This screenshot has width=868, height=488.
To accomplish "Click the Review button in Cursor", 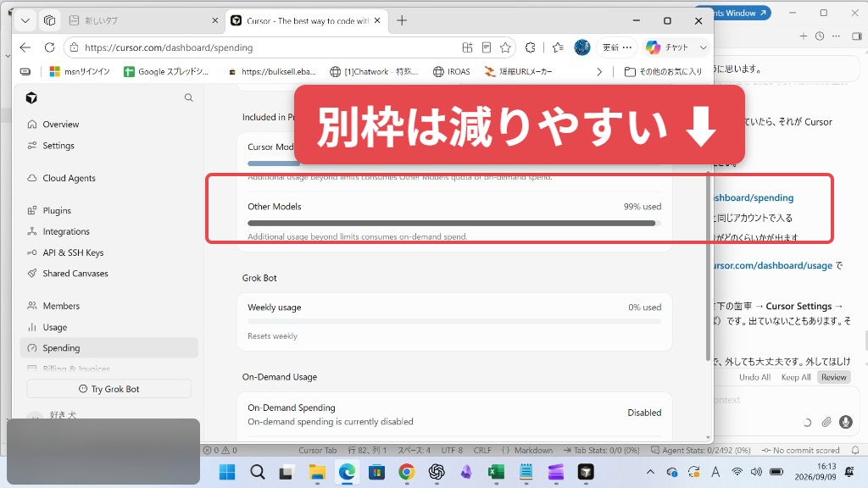I will [834, 377].
